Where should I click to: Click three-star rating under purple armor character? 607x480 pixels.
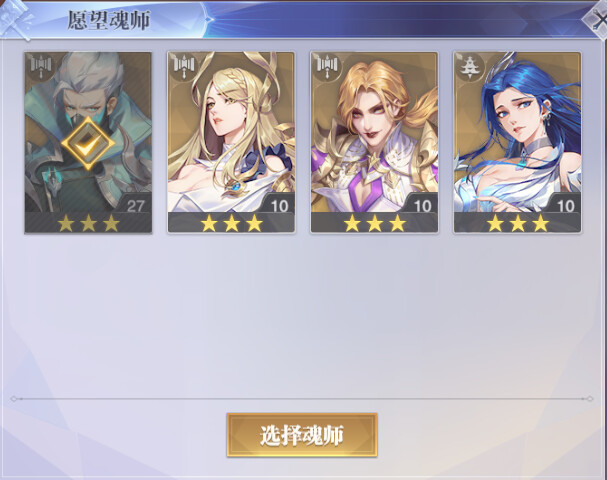pos(375,223)
